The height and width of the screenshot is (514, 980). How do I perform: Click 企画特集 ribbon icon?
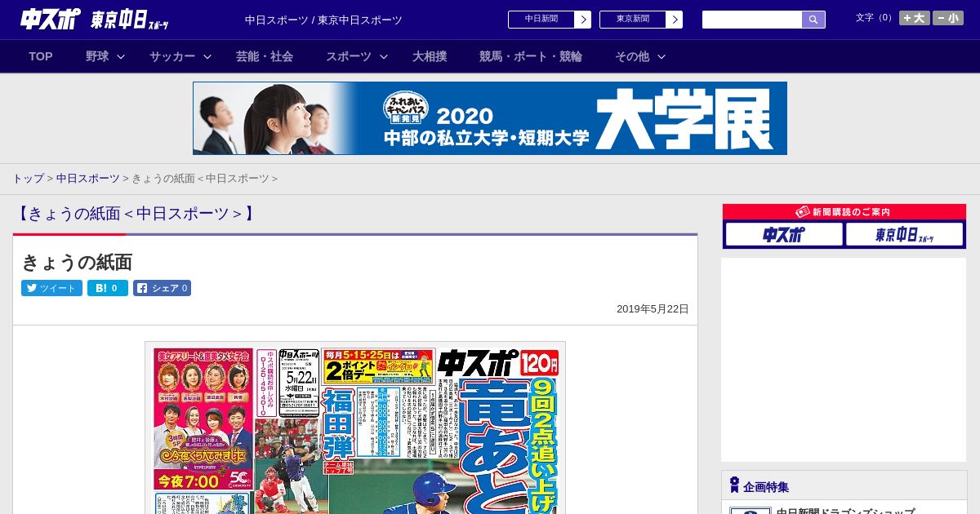pos(734,485)
